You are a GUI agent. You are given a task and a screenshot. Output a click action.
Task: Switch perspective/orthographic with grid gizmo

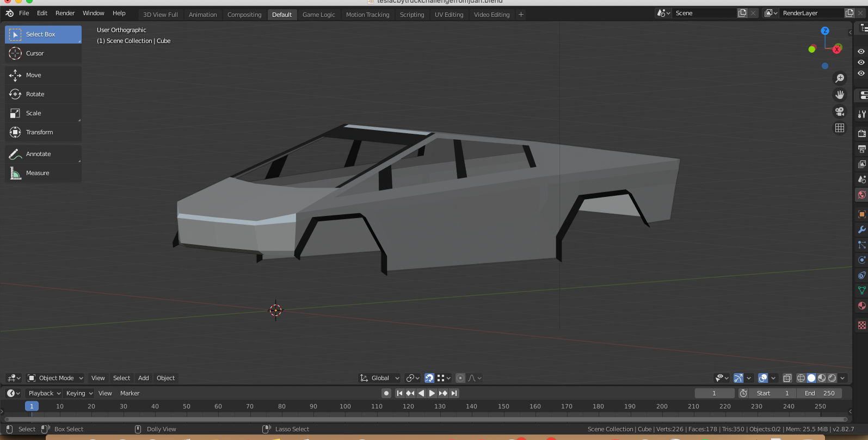840,128
